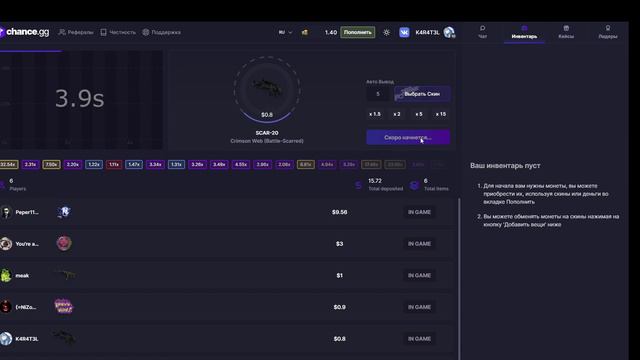640x360 pixels.
Task: Click Peper11's deposited skin icon
Action: [x=64, y=212]
